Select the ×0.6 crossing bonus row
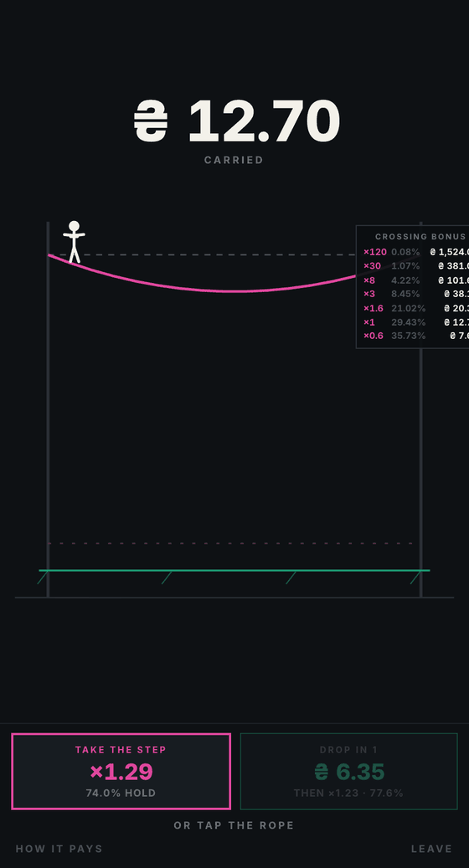Screen dimensions: 469x868 point(416,336)
